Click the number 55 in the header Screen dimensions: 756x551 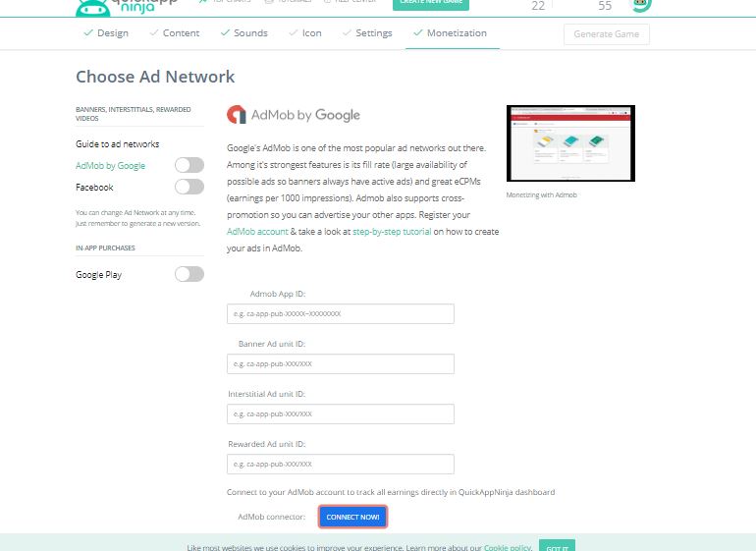605,6
